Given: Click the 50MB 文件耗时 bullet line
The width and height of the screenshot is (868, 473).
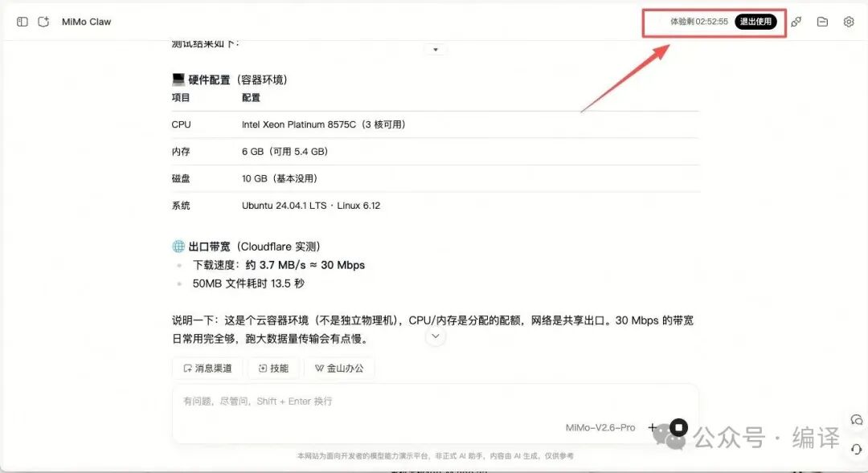Looking at the screenshot, I should click(248, 283).
